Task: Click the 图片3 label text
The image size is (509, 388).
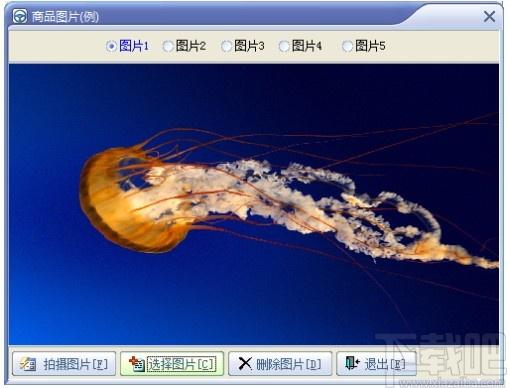Action: [249, 46]
